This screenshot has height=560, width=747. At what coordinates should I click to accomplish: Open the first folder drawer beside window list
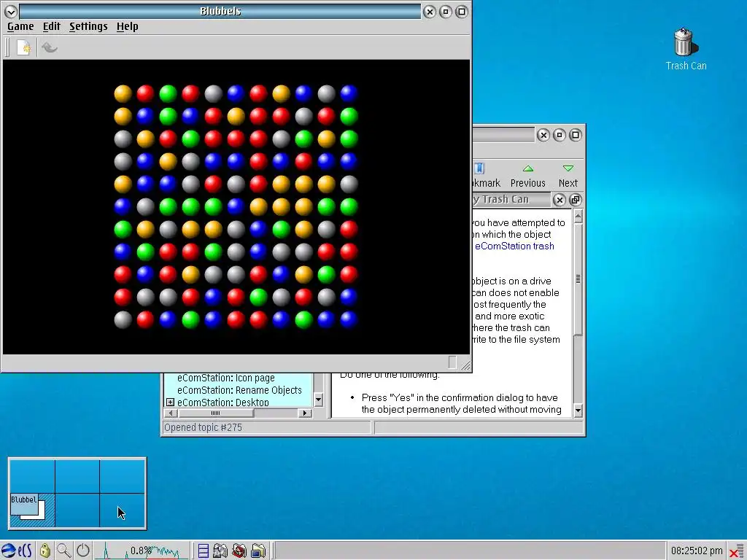(220, 551)
